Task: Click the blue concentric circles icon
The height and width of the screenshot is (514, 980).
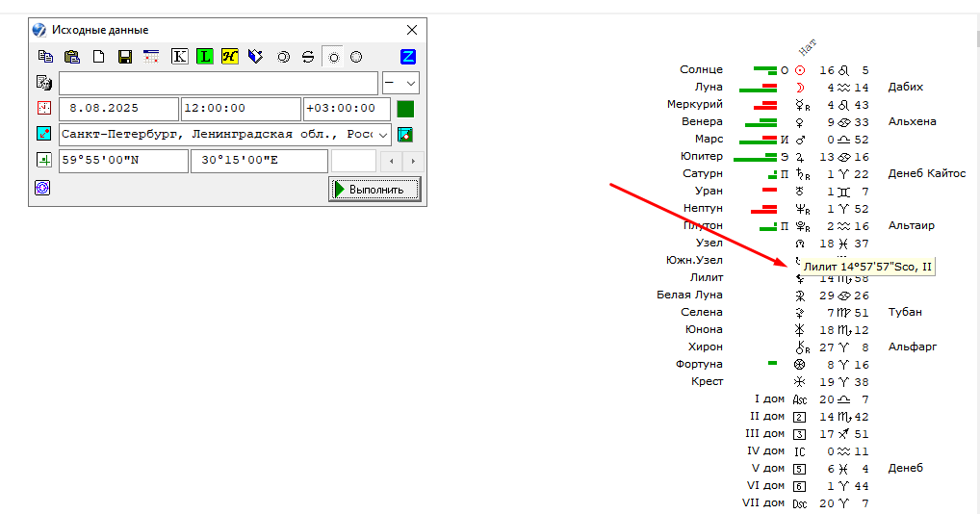Action: (42, 188)
